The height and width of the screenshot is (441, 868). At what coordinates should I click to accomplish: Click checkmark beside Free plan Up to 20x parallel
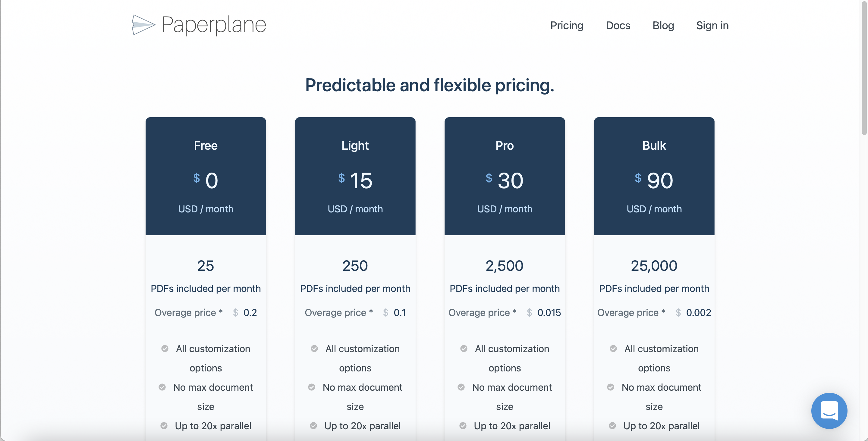pos(164,426)
